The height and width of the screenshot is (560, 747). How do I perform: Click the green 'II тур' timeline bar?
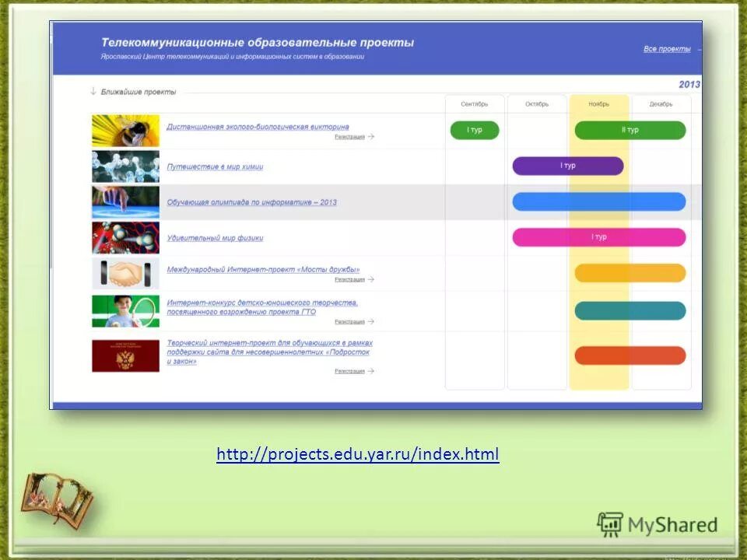tap(630, 130)
